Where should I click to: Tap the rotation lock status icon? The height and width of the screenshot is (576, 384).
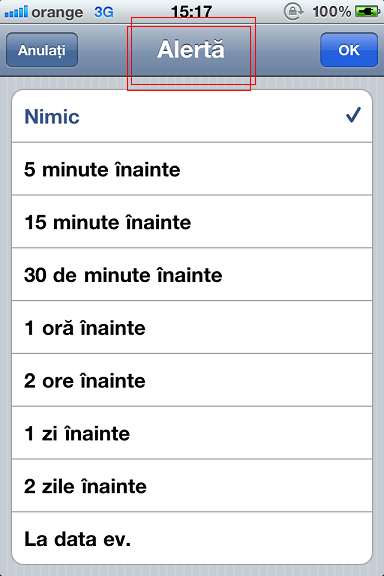pos(293,12)
